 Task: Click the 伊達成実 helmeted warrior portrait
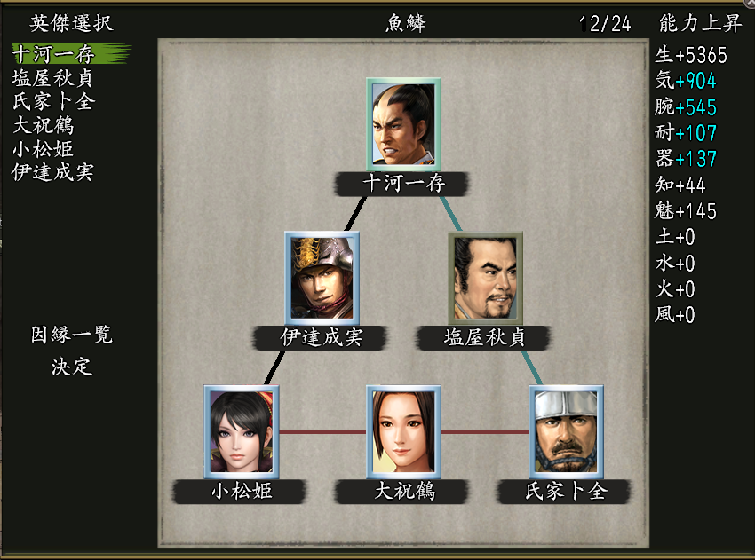[x=322, y=278]
